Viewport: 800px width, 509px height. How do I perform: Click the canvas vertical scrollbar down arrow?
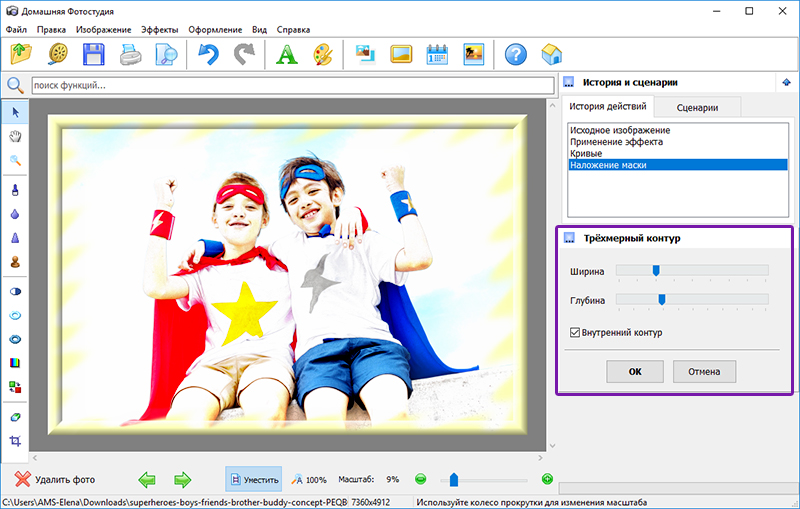(x=553, y=446)
